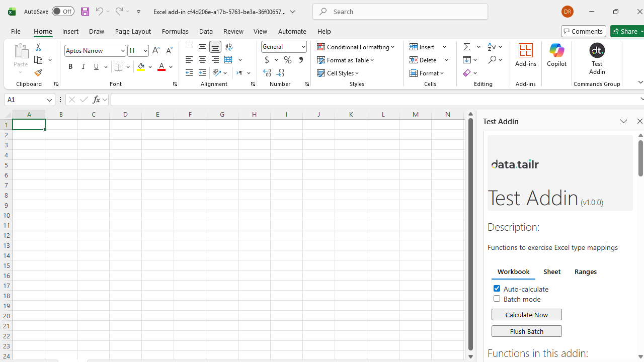Click the Percent Style icon
Screen dimensions: 644x362
click(x=287, y=60)
